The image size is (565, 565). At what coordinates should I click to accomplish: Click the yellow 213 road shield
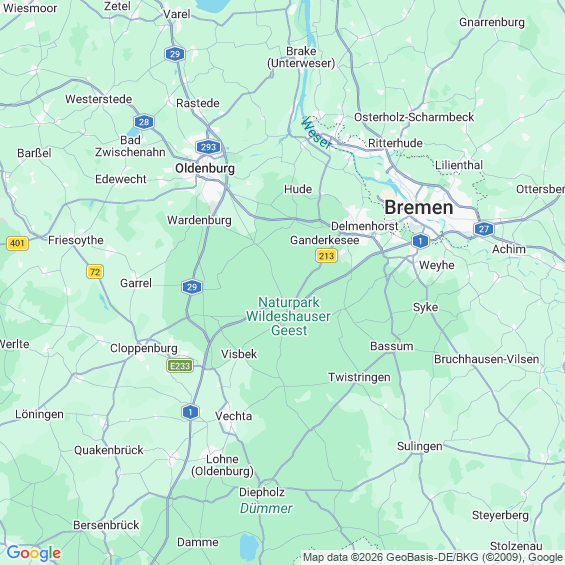pyautogui.click(x=326, y=256)
